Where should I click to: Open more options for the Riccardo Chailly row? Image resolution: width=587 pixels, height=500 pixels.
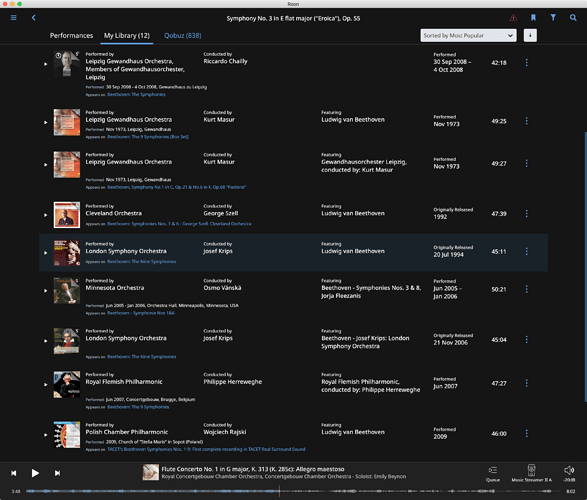pyautogui.click(x=526, y=62)
